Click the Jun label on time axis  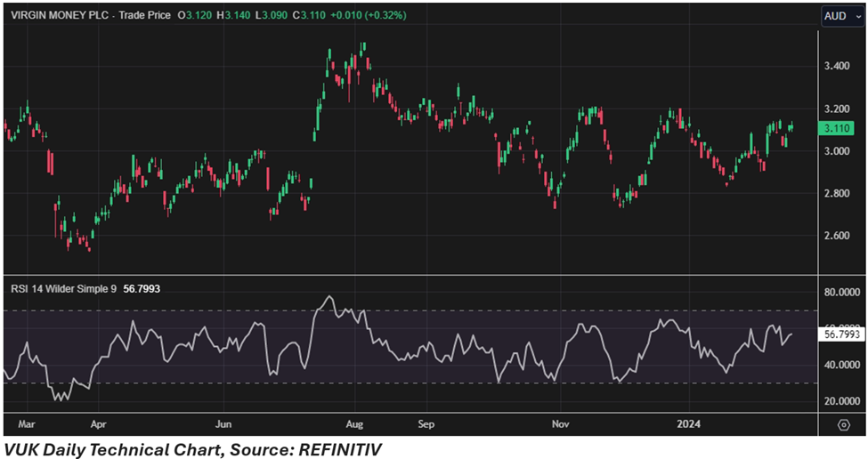[223, 424]
